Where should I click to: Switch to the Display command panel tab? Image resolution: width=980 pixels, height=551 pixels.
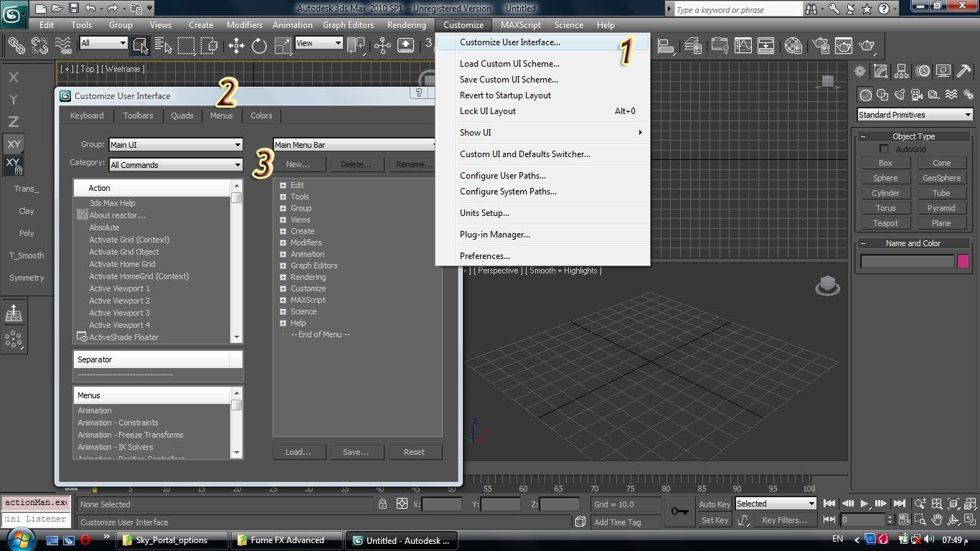pos(943,70)
